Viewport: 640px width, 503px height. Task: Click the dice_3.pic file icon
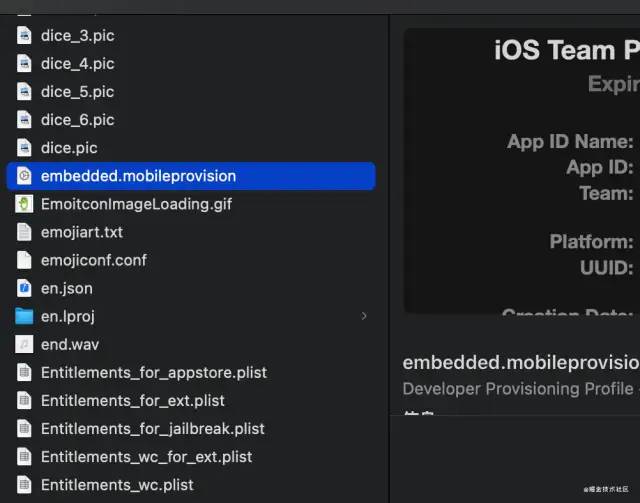(x=24, y=36)
